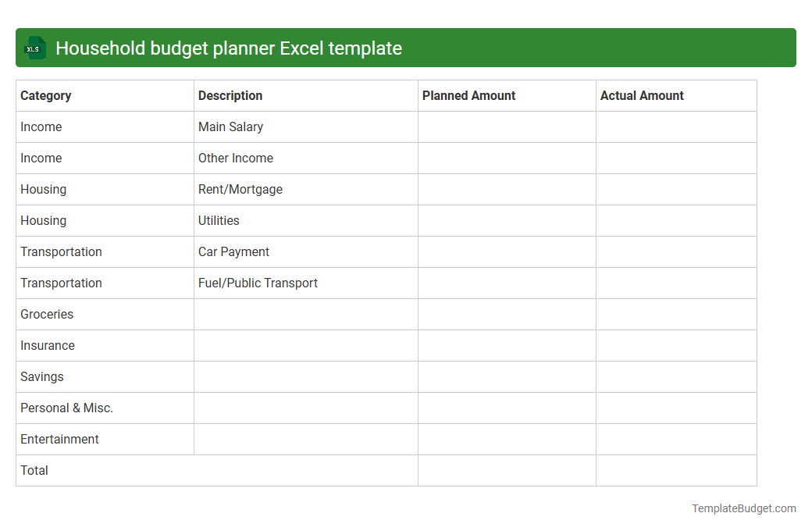The height and width of the screenshot is (531, 812).
Task: Click the Category column header
Action: 46,95
